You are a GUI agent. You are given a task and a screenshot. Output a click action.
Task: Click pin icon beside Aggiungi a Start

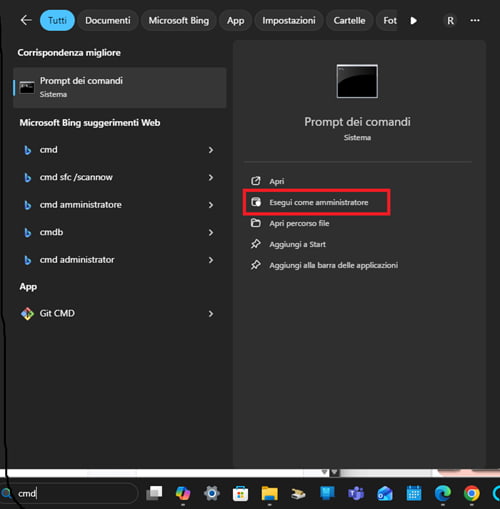(x=256, y=244)
